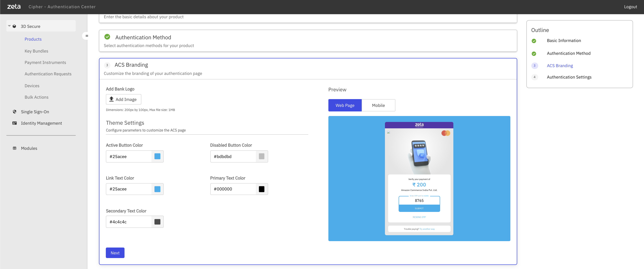Select the Web Page preview tab
644x269 pixels.
click(x=345, y=105)
